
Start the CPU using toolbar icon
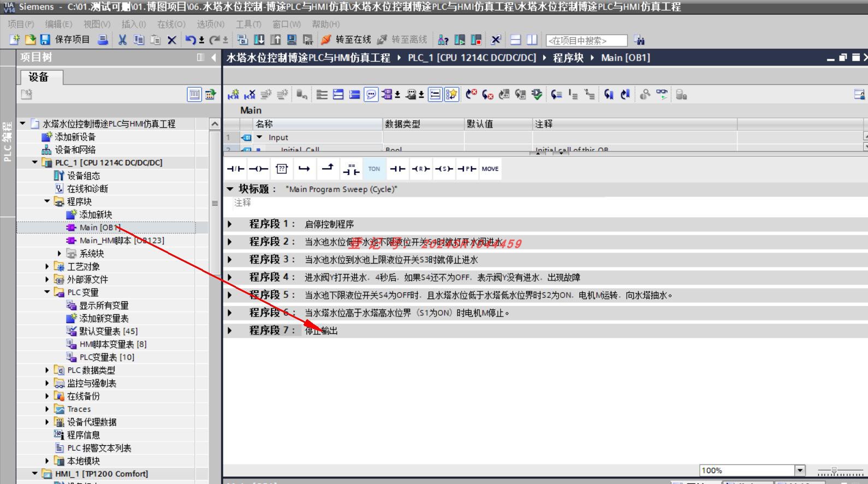(460, 40)
